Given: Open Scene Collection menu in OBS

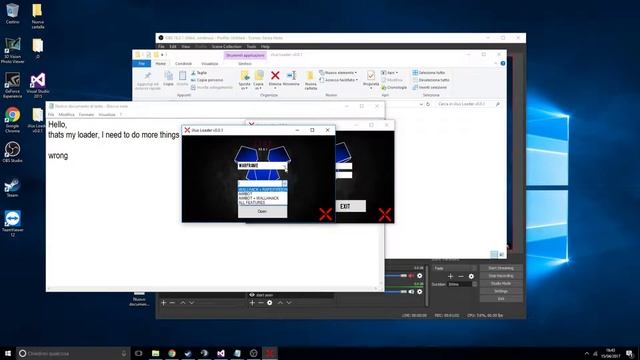Looking at the screenshot, I should point(227,47).
